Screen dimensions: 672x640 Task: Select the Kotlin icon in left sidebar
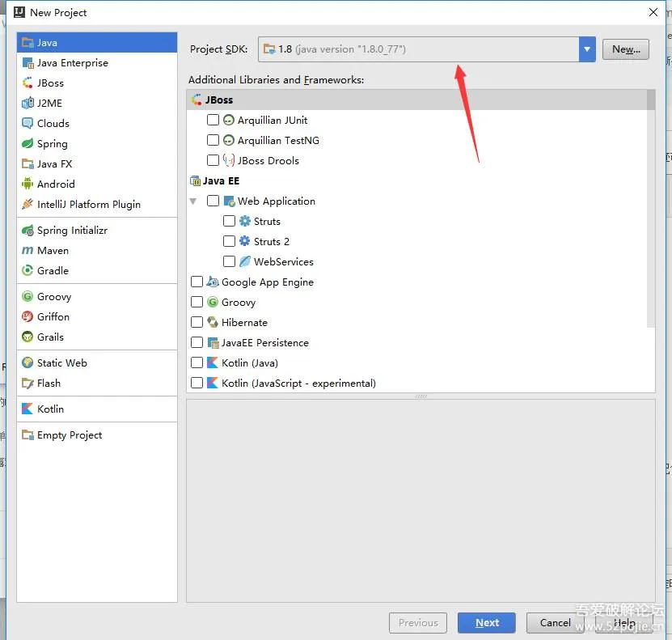pos(27,409)
